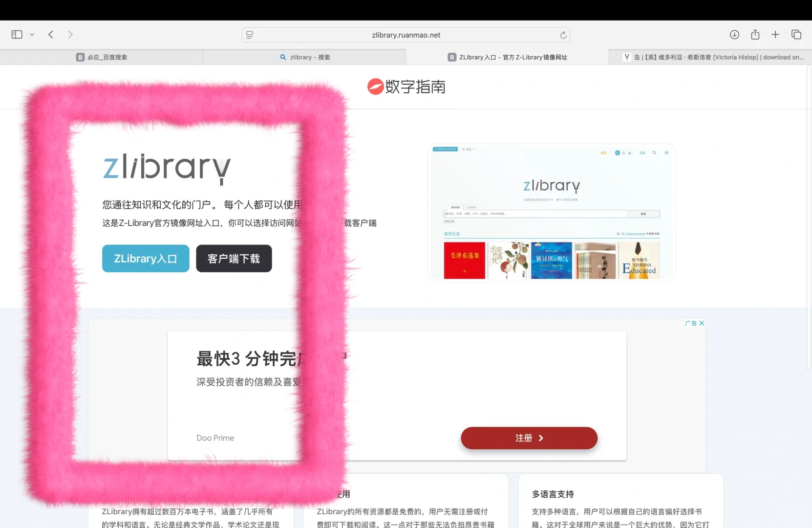The width and height of the screenshot is (812, 528).
Task: Click the Educated book cover in preview
Action: (639, 261)
